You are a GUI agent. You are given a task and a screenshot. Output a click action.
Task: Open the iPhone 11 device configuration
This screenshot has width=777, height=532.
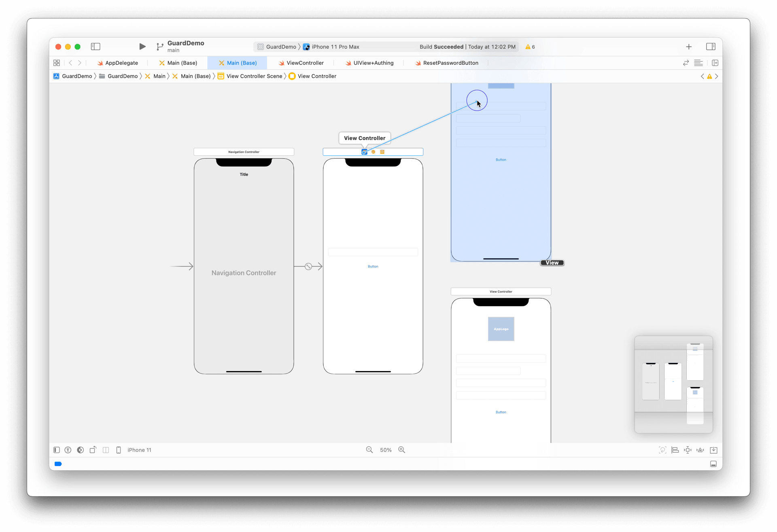click(139, 450)
